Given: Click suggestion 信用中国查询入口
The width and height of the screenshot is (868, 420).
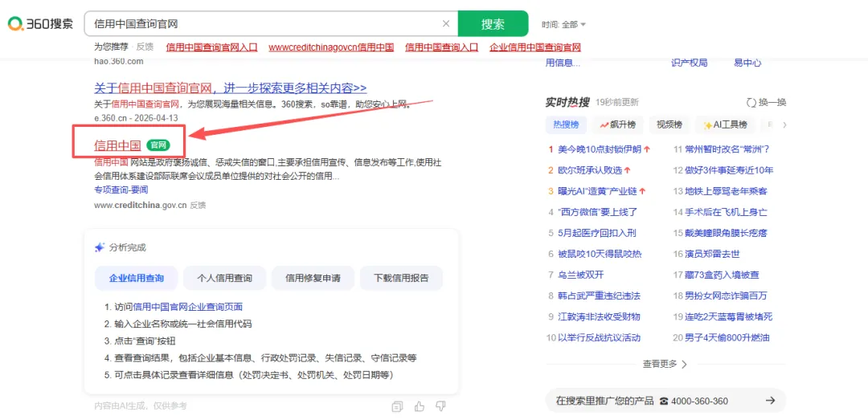Looking at the screenshot, I should pyautogui.click(x=442, y=47).
